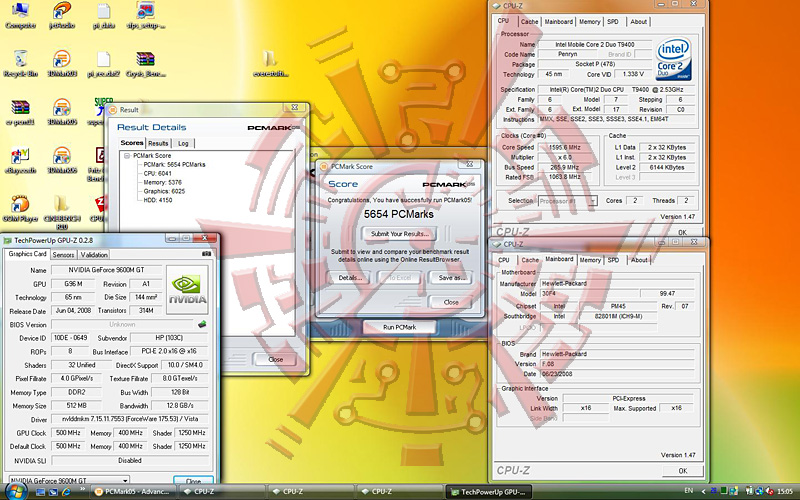Open the Windows Start orb
Viewport: 800px width, 500px height.
tap(14, 492)
